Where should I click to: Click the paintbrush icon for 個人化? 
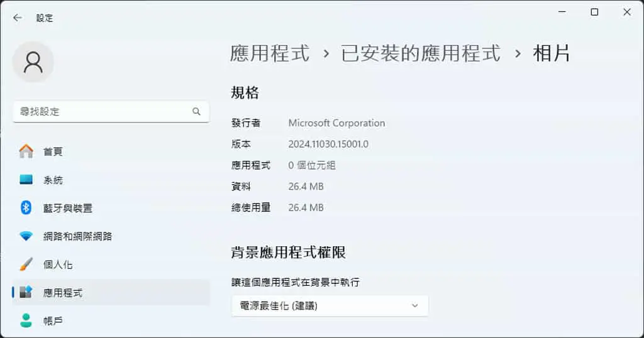coord(26,264)
